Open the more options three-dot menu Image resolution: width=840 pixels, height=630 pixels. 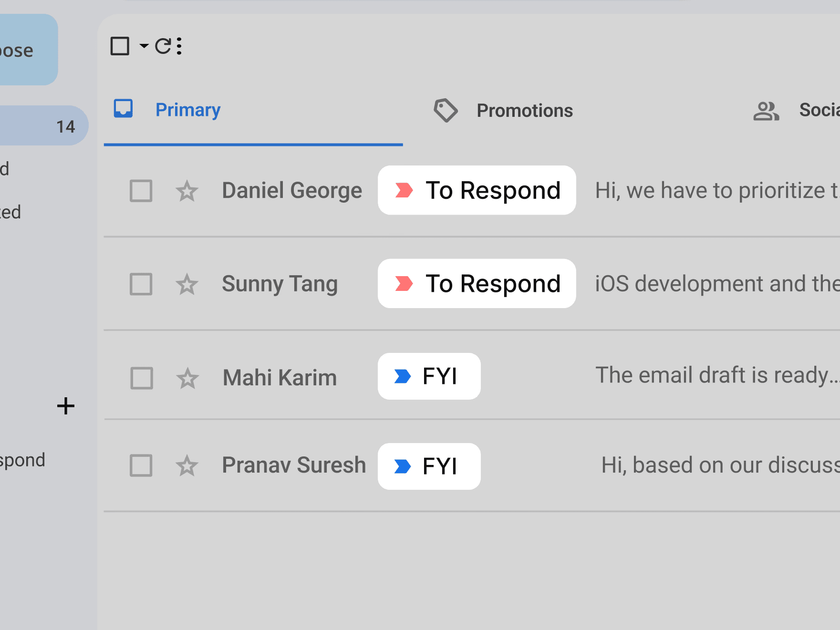point(179,46)
